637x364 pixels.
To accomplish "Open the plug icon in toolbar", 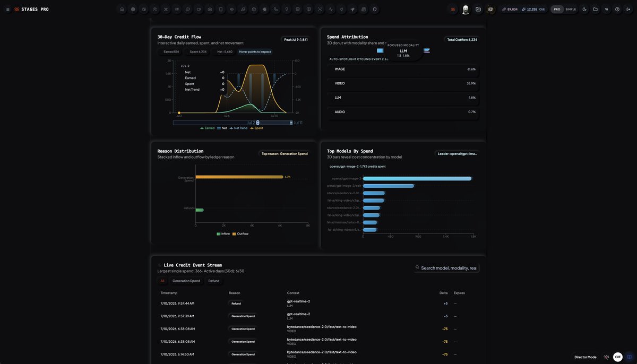I will pos(342,9).
